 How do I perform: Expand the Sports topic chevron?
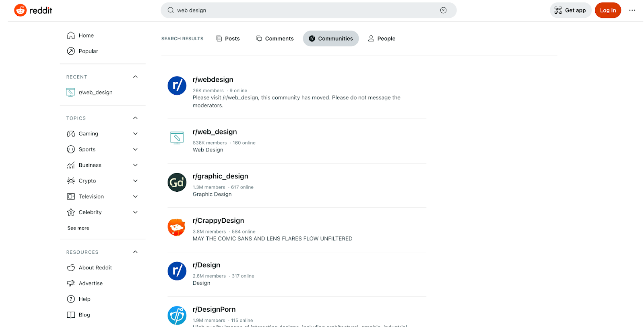tap(135, 149)
